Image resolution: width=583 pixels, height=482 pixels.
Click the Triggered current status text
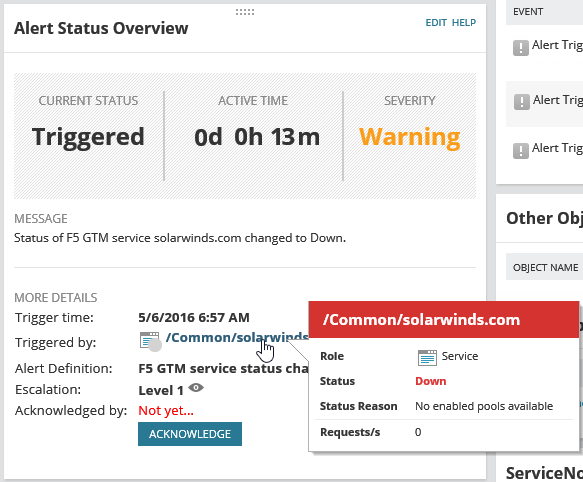click(x=88, y=137)
